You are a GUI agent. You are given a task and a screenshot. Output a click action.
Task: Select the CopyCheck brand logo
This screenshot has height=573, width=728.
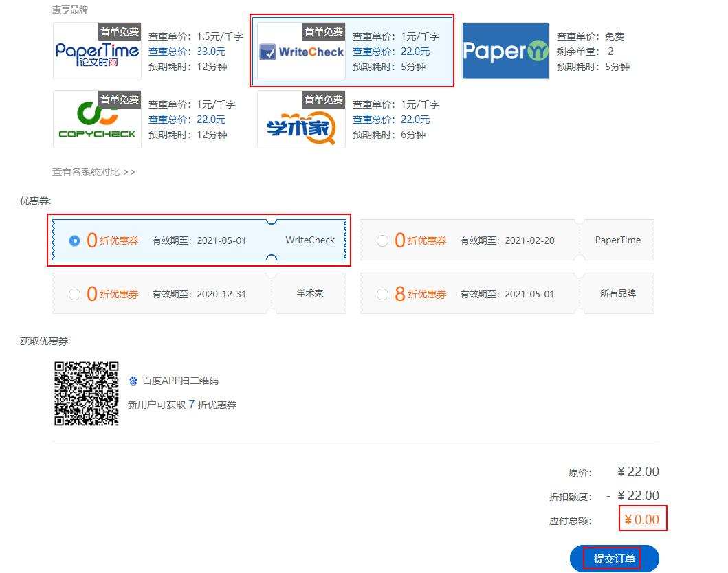click(x=97, y=120)
